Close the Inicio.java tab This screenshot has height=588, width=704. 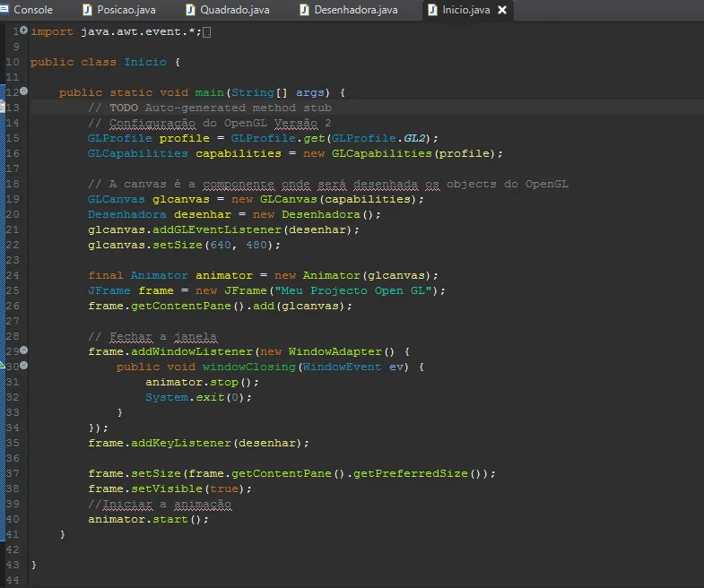[502, 10]
